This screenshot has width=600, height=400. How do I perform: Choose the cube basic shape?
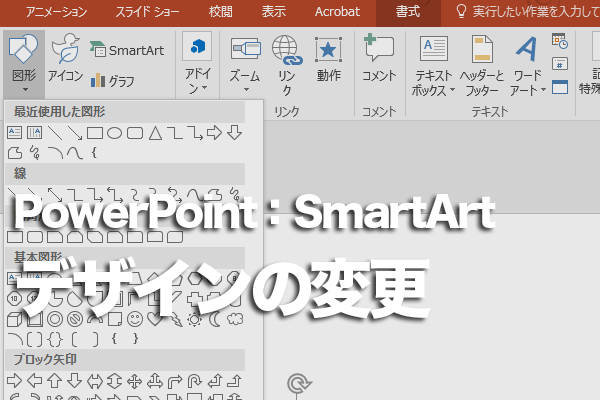tap(15, 319)
